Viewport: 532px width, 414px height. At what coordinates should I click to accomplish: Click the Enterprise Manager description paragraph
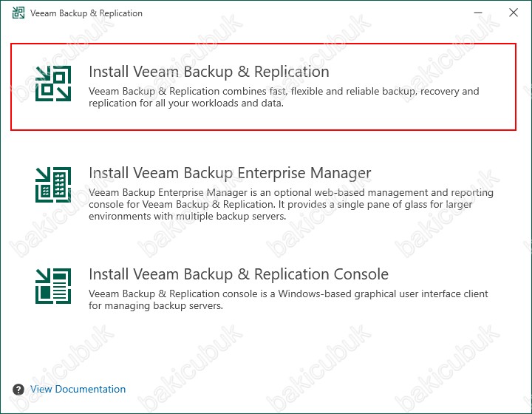[291, 204]
